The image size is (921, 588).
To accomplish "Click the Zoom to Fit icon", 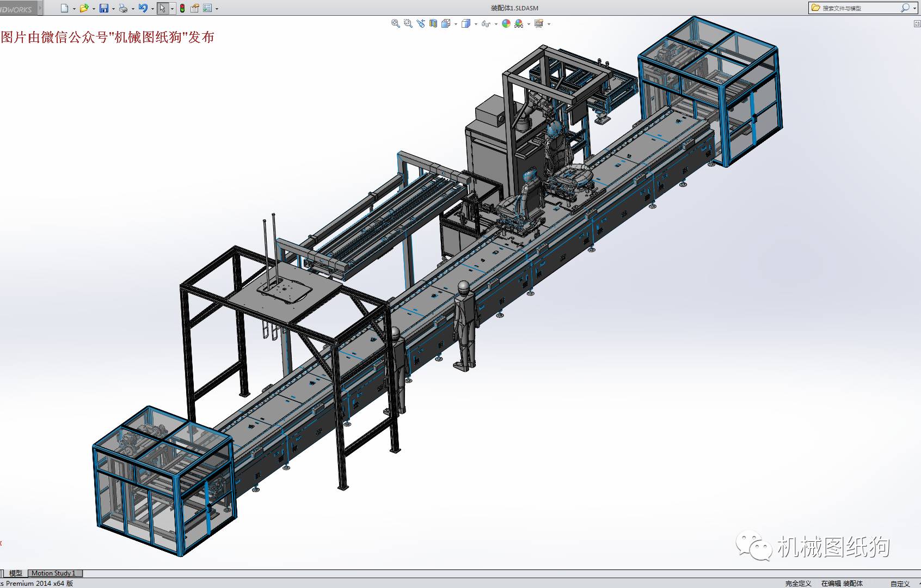I will pos(396,23).
